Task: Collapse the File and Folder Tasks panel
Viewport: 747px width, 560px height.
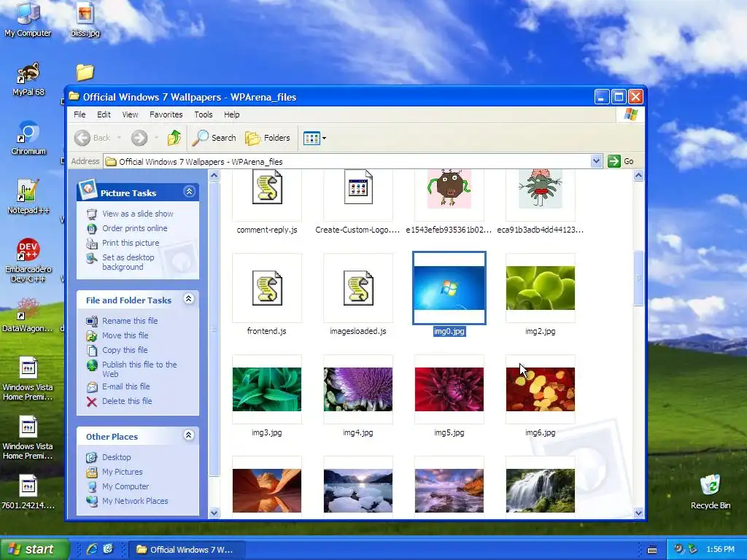Action: point(189,299)
